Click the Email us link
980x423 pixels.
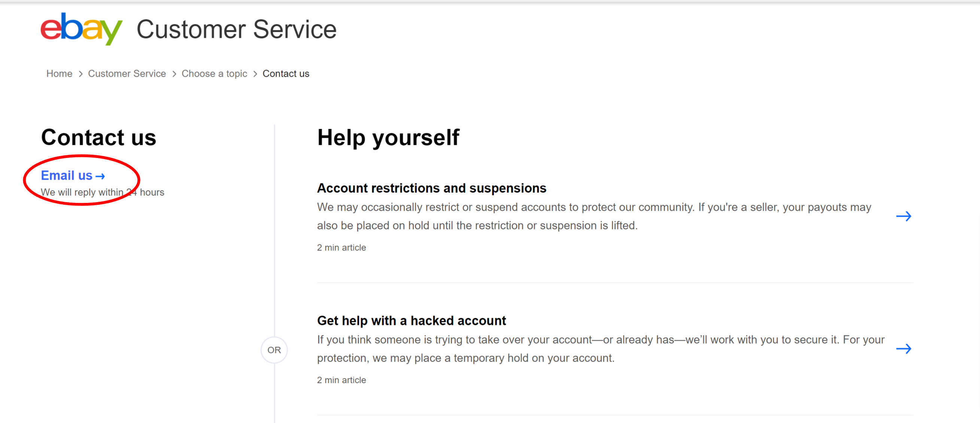point(67,175)
